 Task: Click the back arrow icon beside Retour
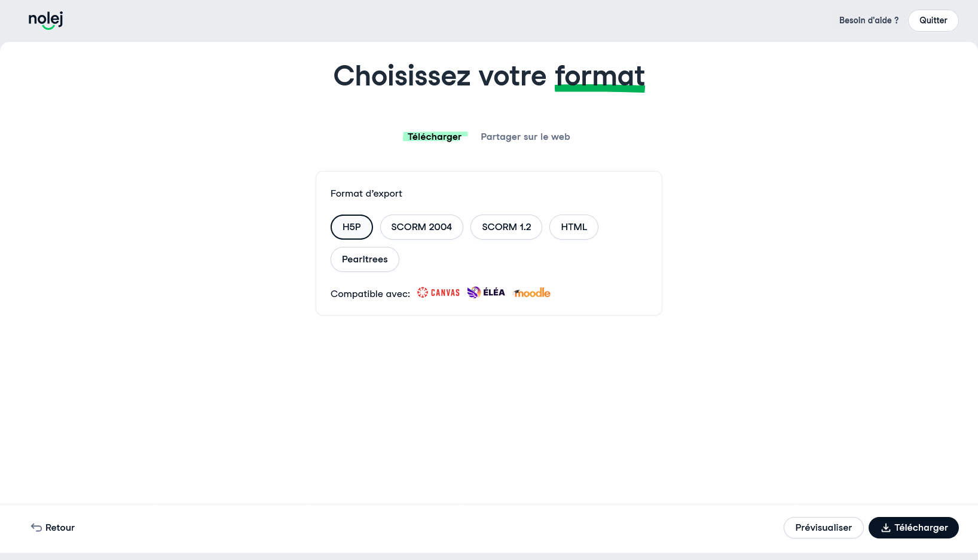pyautogui.click(x=36, y=527)
